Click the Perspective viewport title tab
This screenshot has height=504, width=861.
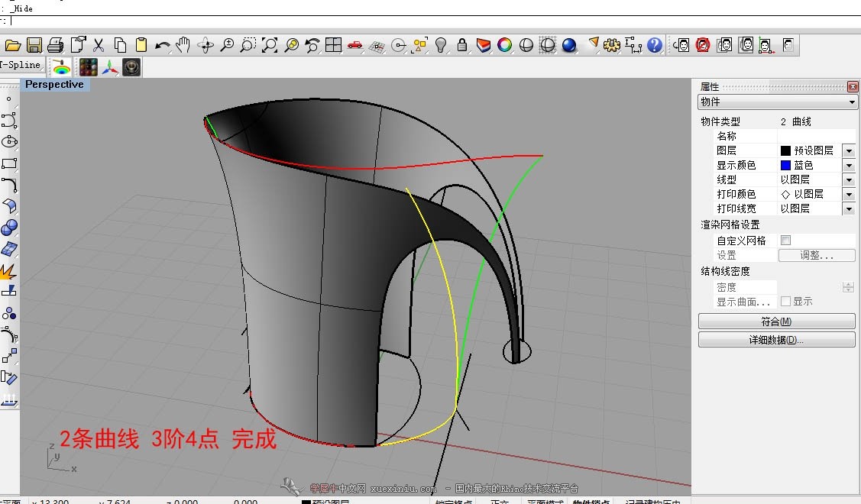point(54,85)
